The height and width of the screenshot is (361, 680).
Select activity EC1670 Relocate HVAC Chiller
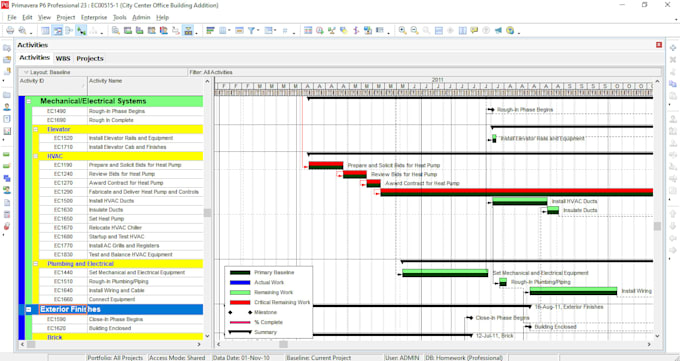click(121, 228)
